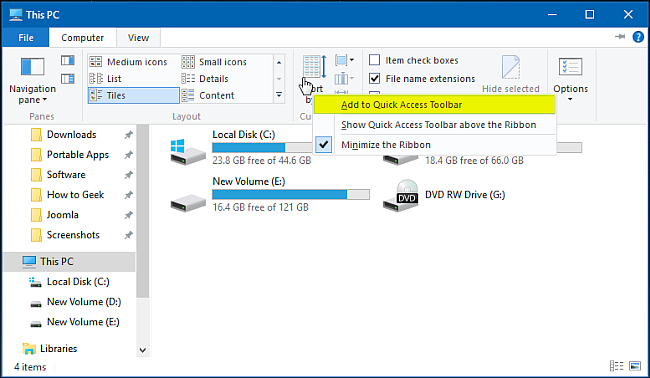
Task: Select the Local Disk (C:) drive tile
Action: coord(241,147)
